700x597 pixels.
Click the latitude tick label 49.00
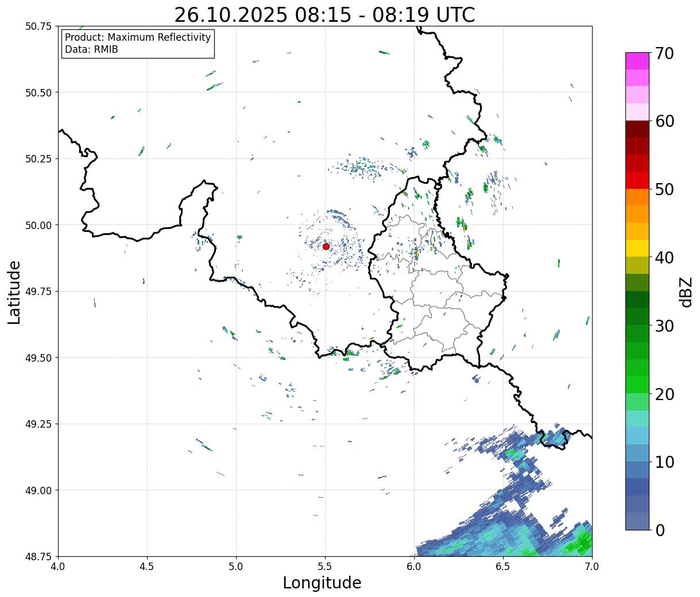38,490
